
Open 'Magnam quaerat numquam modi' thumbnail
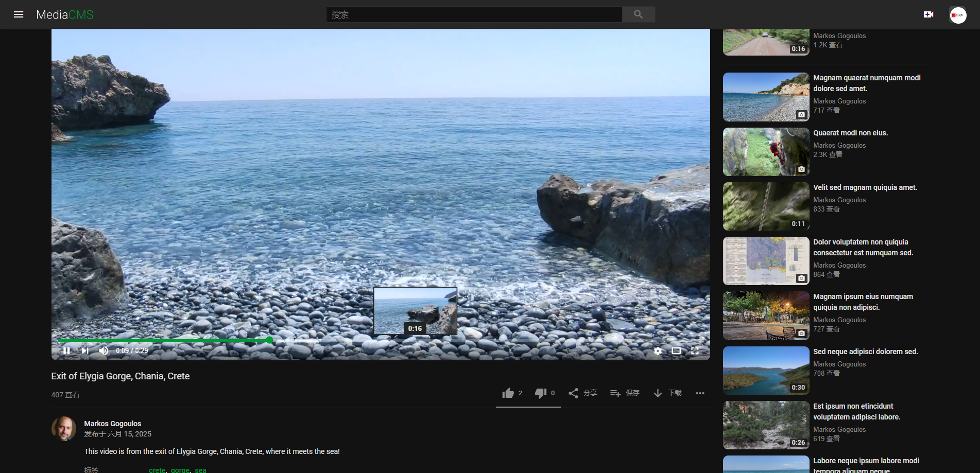[x=766, y=97]
